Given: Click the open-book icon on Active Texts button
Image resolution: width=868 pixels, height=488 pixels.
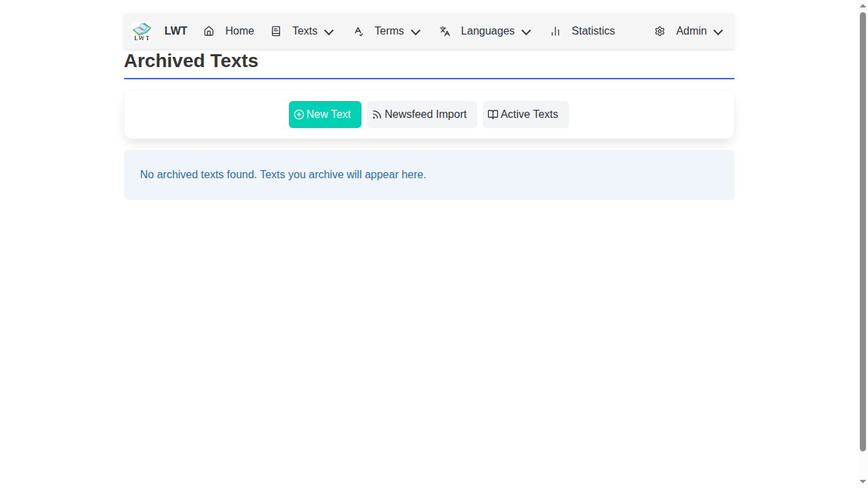Looking at the screenshot, I should coord(492,115).
